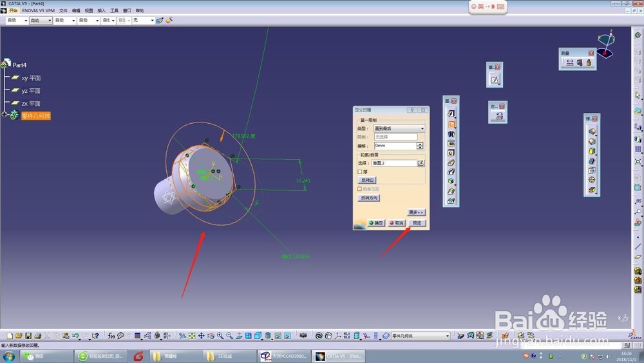Screen dimensions: 644x363
Task: Click the Fit All In view icon
Action: coord(192,336)
